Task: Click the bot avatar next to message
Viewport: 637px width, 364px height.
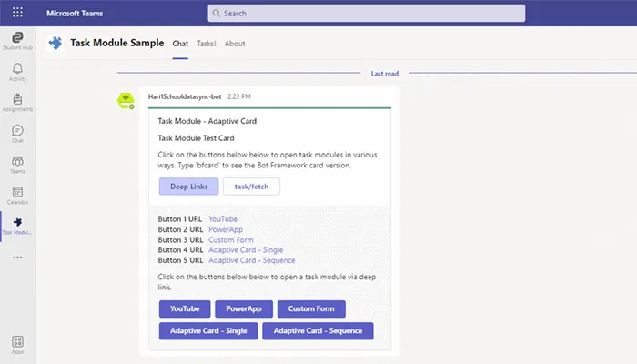Action: 127,101
